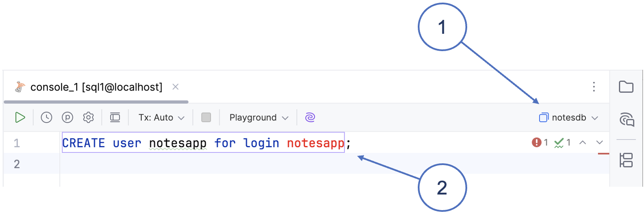644x214 pixels.
Task: Click the CREATE keyword in the editor
Action: (x=84, y=143)
